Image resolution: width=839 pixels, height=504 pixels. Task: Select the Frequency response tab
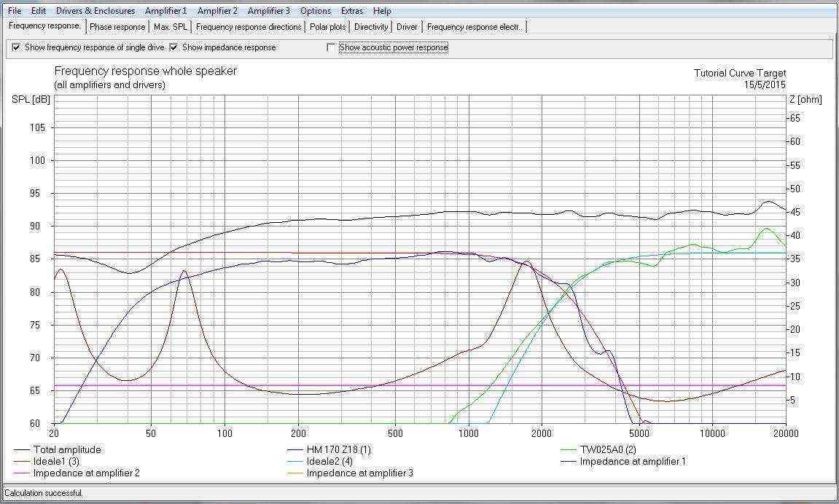45,25
